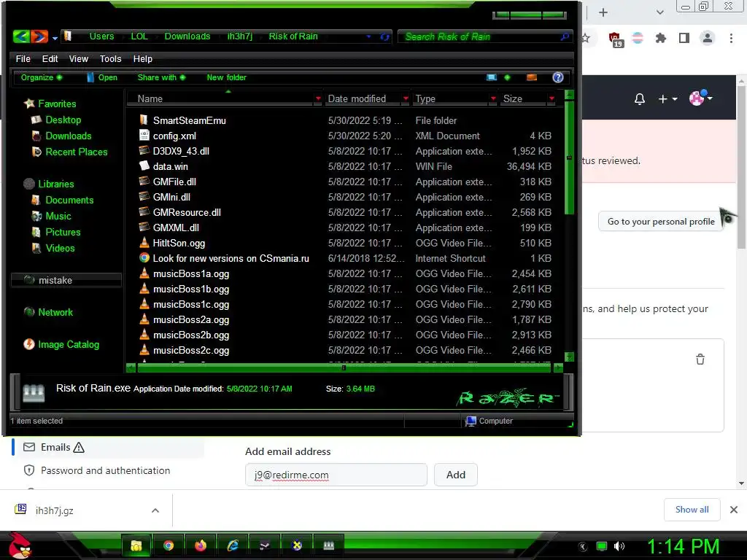
Task: Click the Add button for email address
Action: coord(455,475)
